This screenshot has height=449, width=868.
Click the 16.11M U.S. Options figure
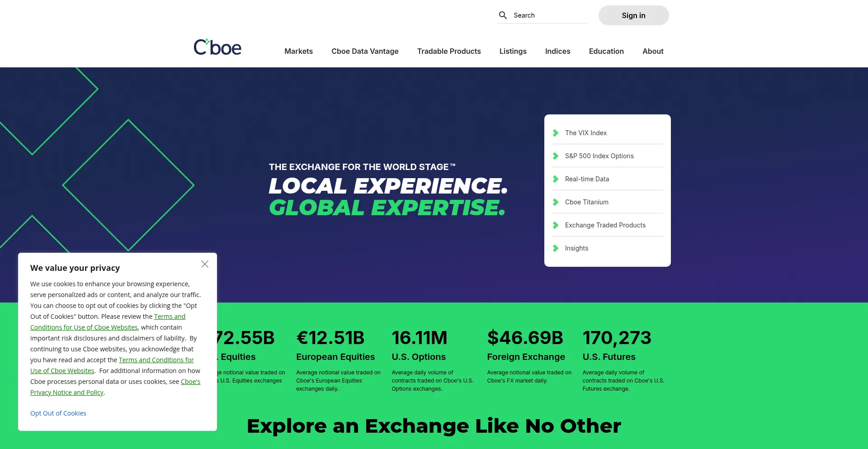coord(419,338)
